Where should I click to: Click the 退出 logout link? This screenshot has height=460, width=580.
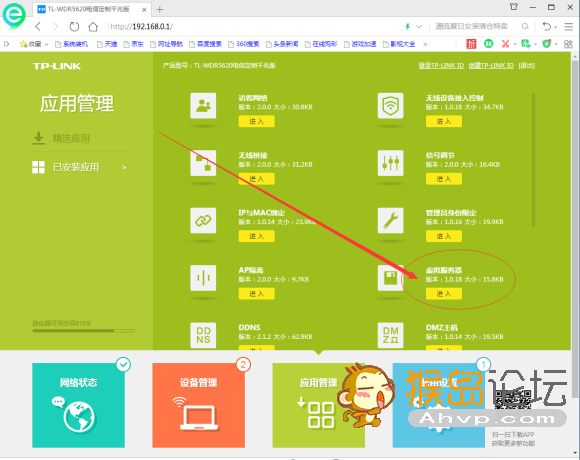point(526,65)
